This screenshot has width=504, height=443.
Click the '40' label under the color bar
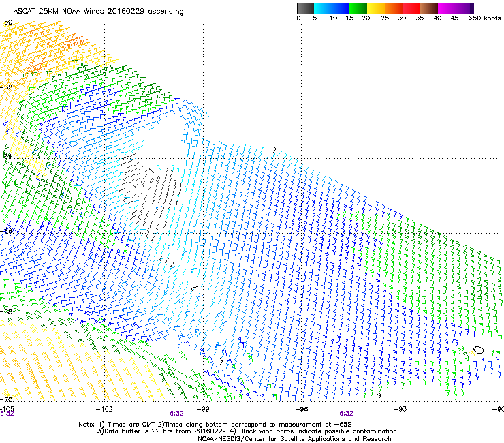point(437,18)
